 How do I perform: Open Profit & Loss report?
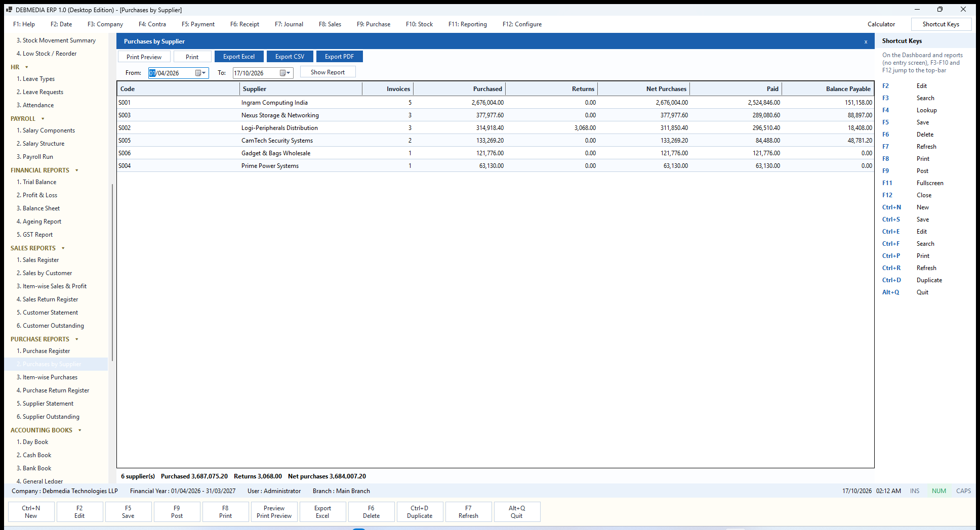(x=37, y=195)
